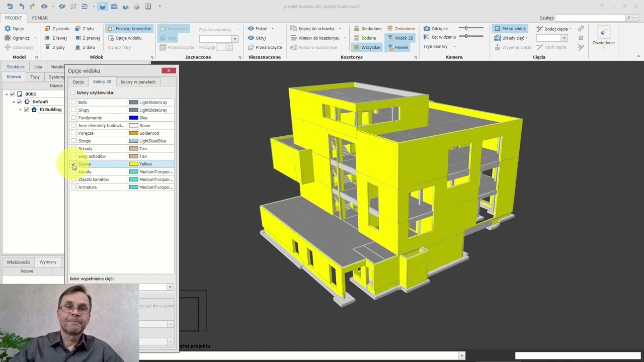Click the camera snapshot icon in title bar
The image size is (644, 362).
(x=114, y=6)
